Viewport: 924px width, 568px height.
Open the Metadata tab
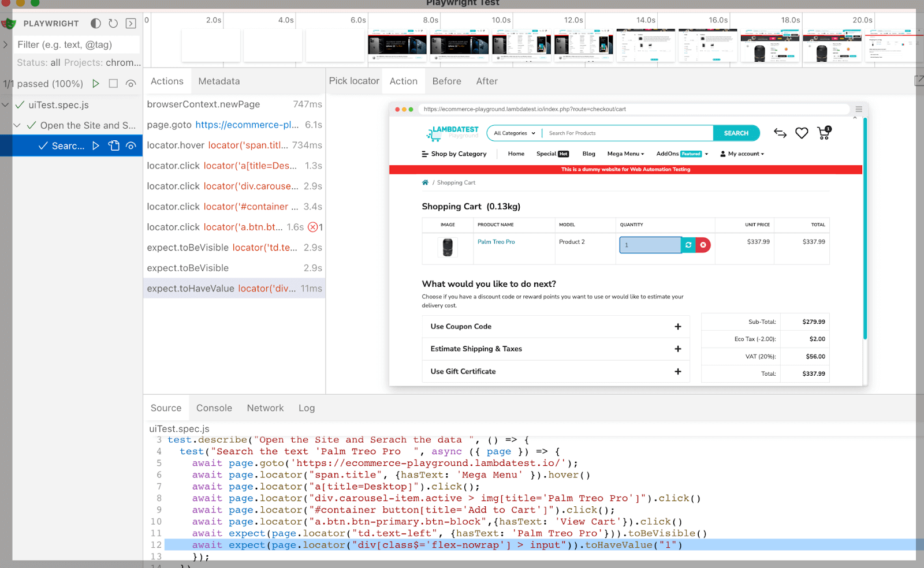(219, 81)
